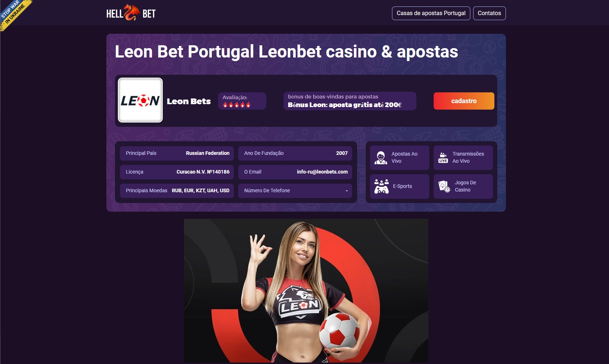Viewport: 609px width, 364px height.
Task: Select the Transmissões Ao Vivo tile
Action: (x=463, y=157)
